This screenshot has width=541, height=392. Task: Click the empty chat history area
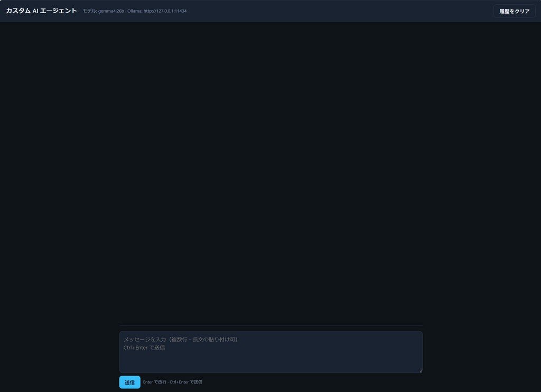[270, 169]
